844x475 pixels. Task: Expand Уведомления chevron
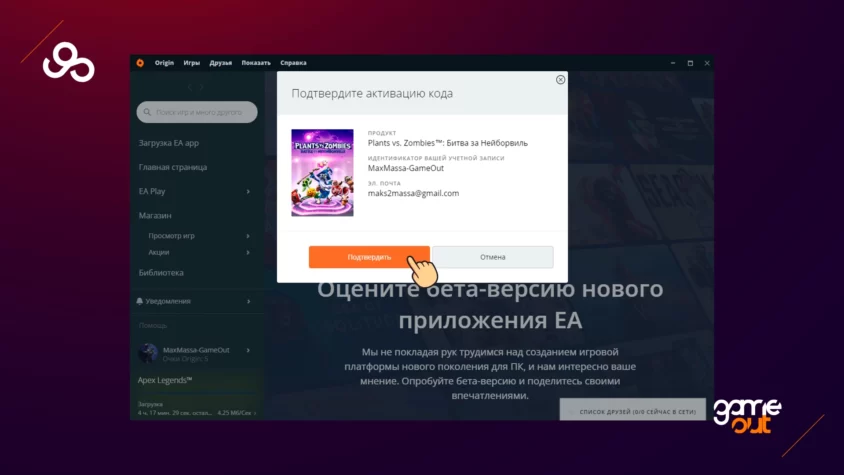(x=248, y=301)
